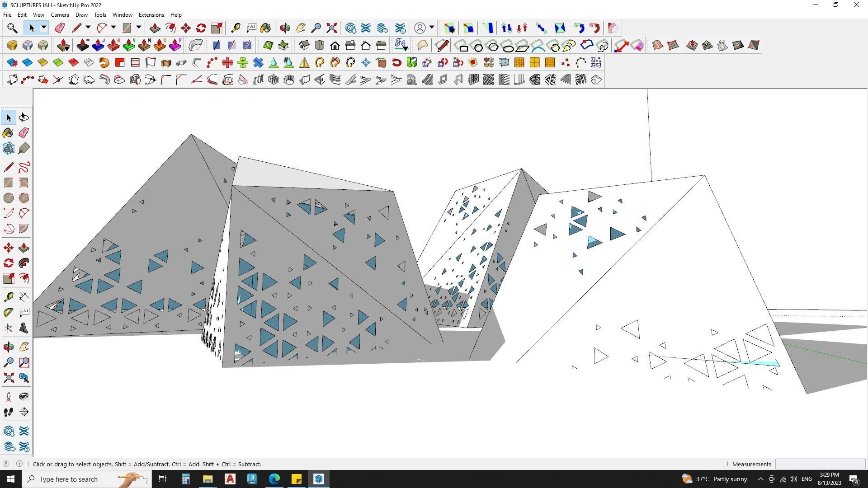The width and height of the screenshot is (868, 488).
Task: Select the Freehand drawing tool
Action: (24, 167)
